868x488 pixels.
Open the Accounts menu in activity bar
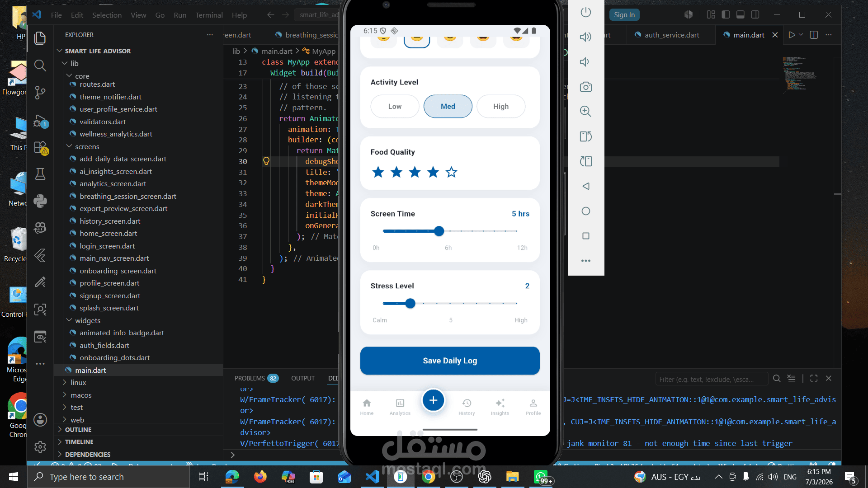40,420
